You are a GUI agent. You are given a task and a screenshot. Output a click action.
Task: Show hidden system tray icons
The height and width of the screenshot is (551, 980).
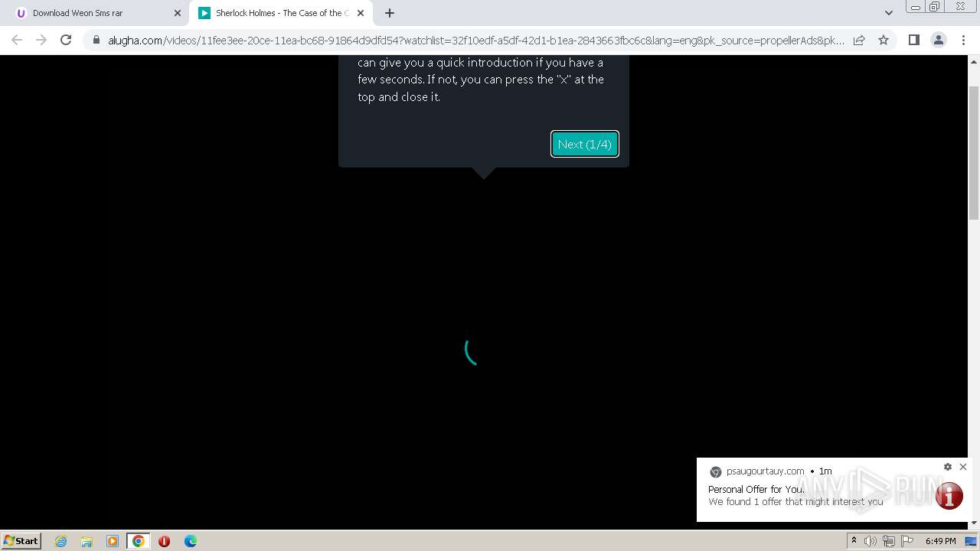point(854,540)
